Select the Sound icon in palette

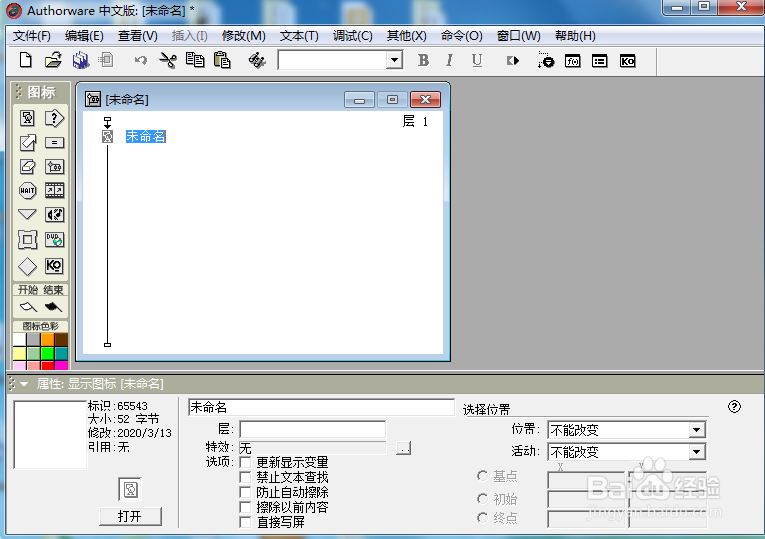point(54,215)
